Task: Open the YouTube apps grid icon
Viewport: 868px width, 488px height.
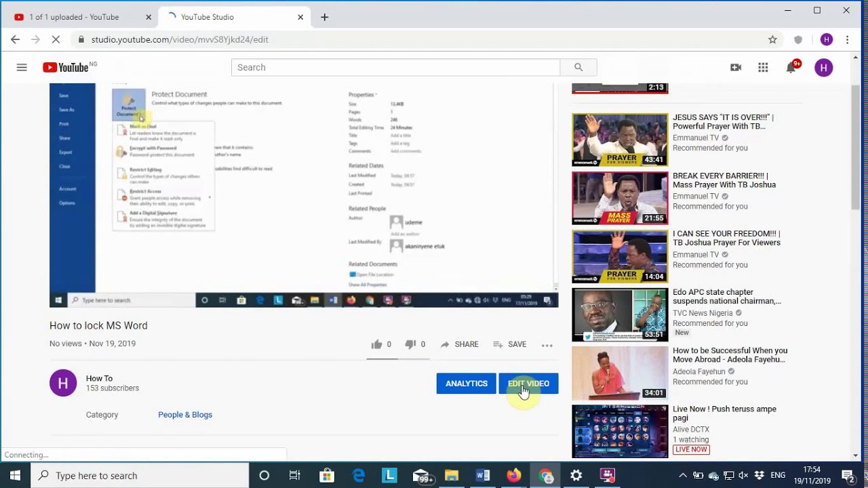Action: 763,67
